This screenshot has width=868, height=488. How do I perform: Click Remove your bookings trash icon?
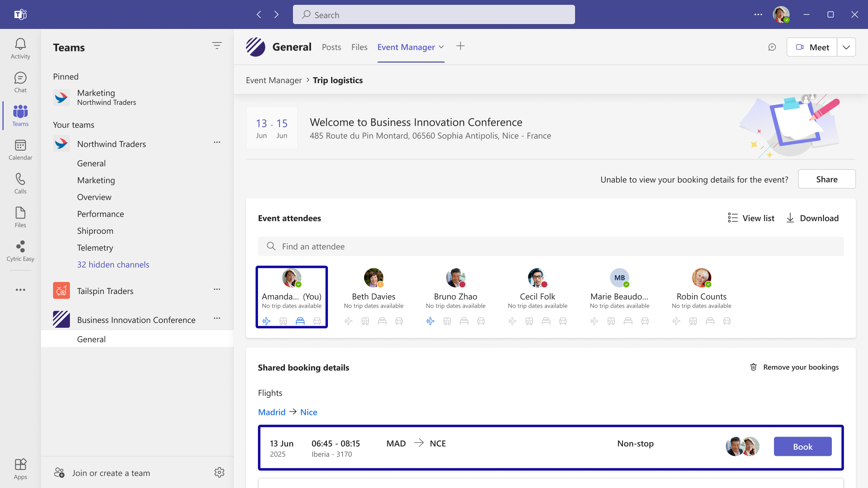pyautogui.click(x=753, y=367)
